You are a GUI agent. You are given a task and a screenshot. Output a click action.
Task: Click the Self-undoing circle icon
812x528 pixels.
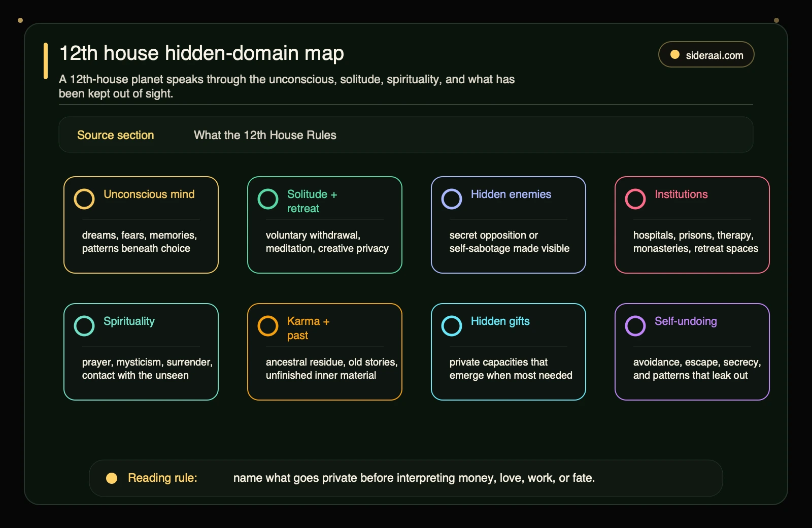click(x=635, y=326)
